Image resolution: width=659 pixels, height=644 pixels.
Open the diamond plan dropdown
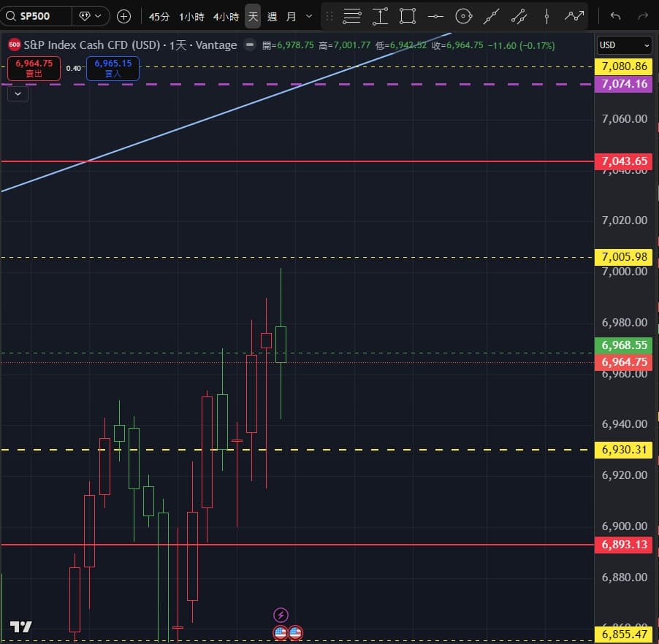(x=91, y=16)
